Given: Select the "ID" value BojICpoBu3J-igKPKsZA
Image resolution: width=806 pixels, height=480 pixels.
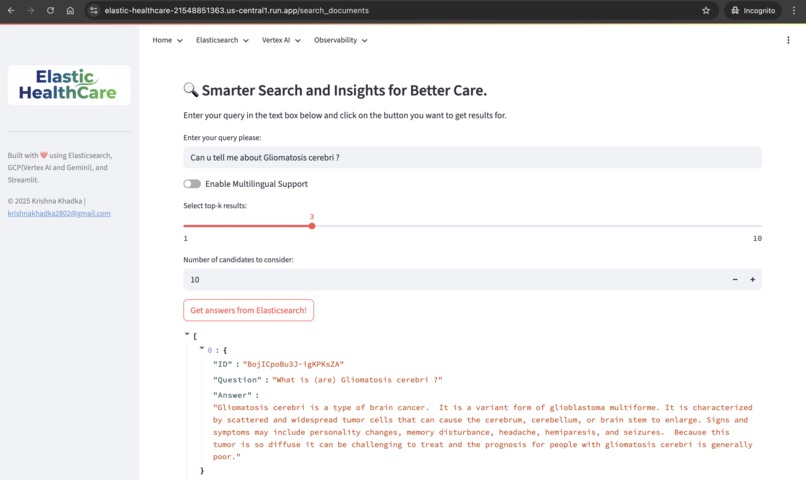Looking at the screenshot, I should (293, 364).
